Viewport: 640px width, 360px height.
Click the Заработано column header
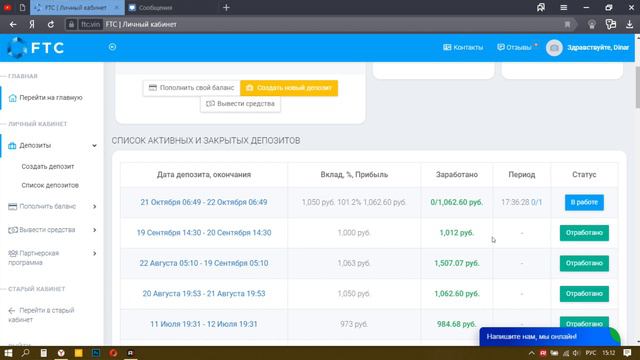457,175
